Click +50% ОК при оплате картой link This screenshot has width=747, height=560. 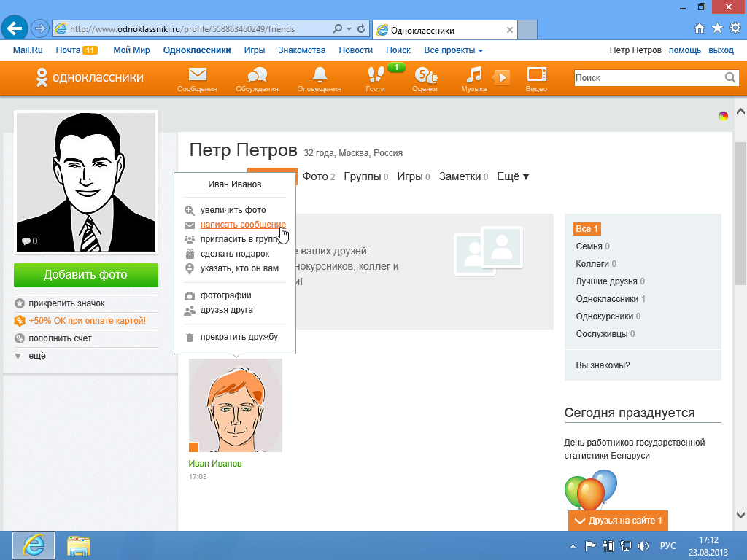point(88,321)
